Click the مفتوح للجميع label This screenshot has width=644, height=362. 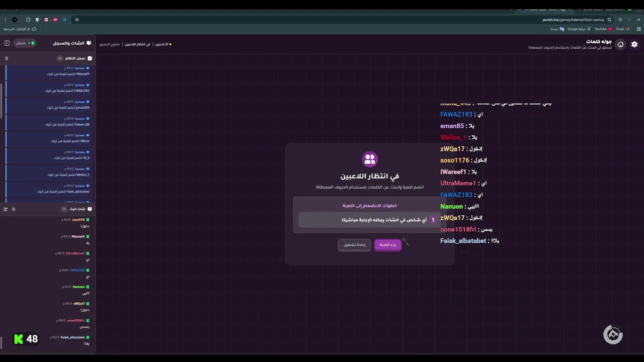point(110,44)
